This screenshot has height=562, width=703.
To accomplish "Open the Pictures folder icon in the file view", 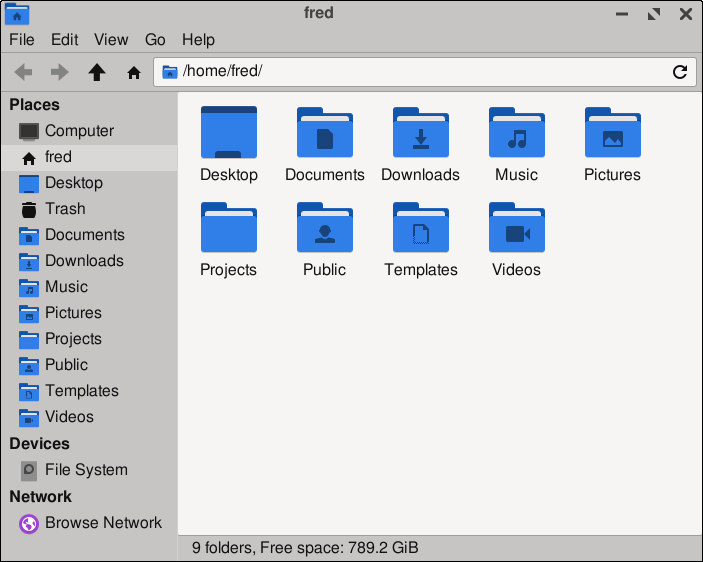I will [612, 132].
